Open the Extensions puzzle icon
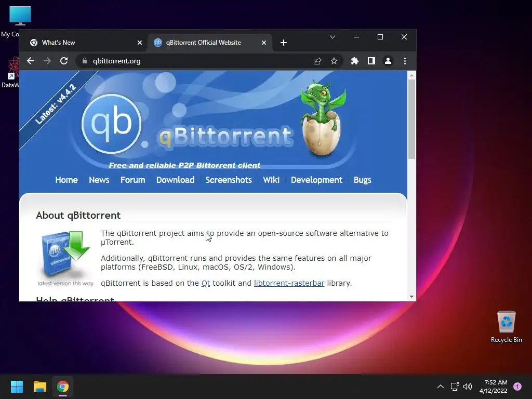 (354, 61)
